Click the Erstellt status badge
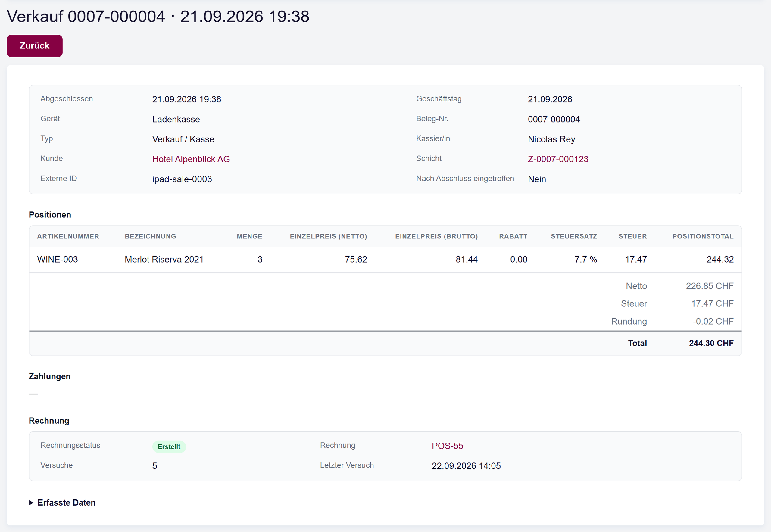This screenshot has height=532, width=771. [169, 446]
